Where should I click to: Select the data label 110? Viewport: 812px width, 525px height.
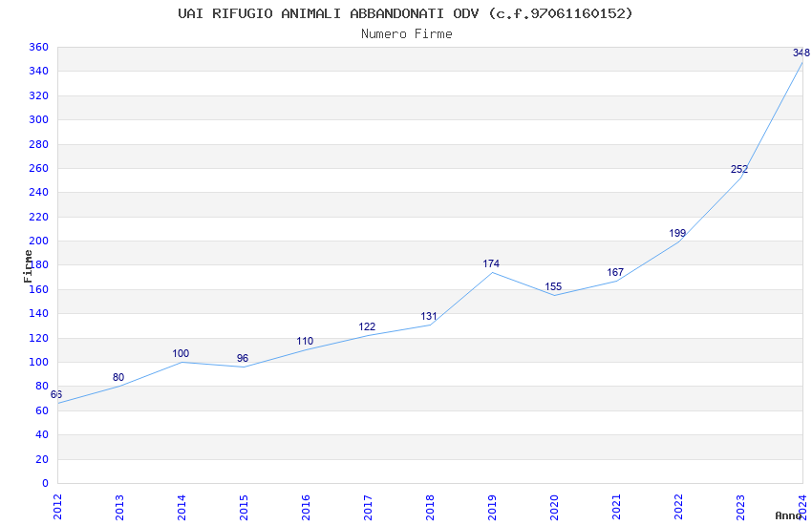tap(305, 341)
